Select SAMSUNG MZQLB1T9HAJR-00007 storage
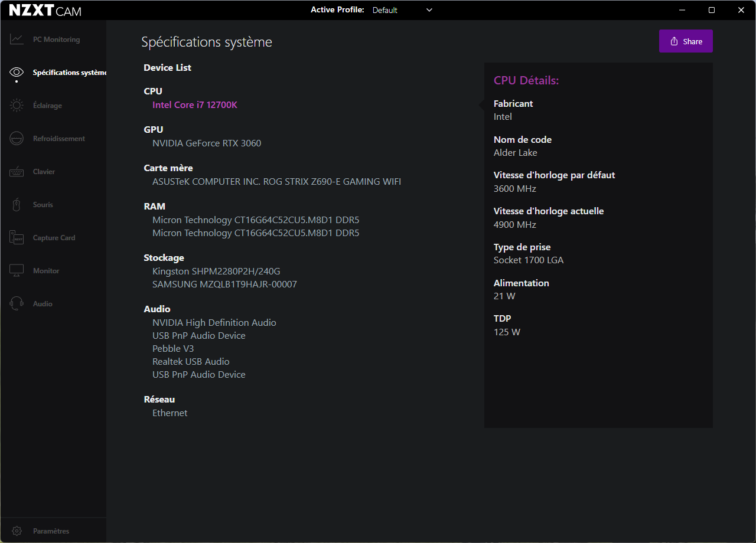 point(224,284)
